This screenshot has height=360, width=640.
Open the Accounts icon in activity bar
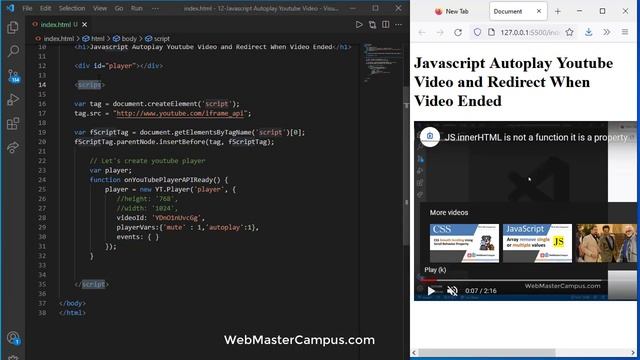13,338
